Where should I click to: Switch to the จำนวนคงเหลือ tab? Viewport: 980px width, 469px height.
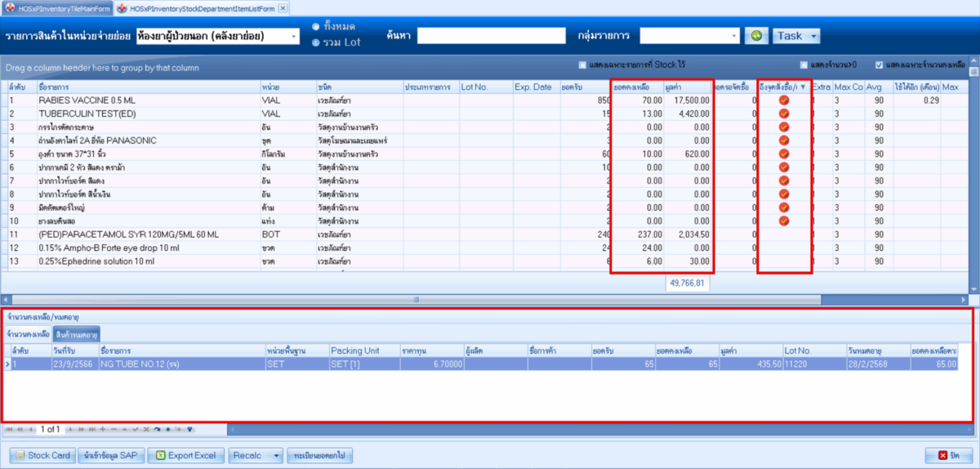click(x=26, y=334)
